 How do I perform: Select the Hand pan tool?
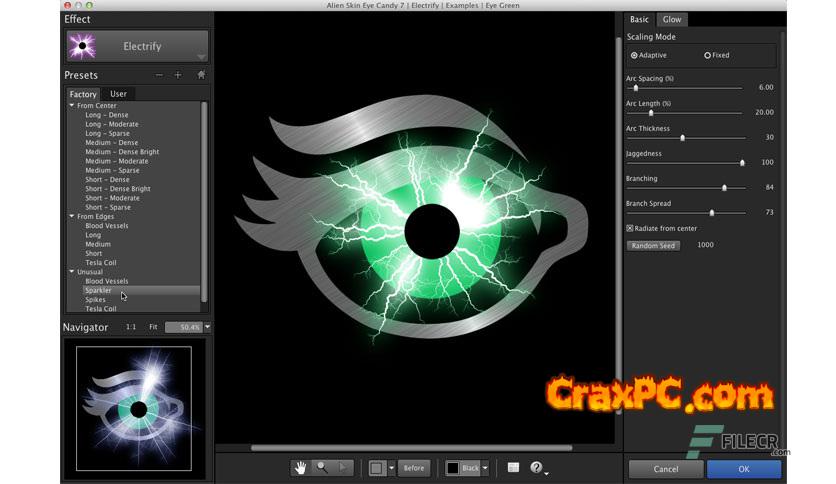point(300,468)
